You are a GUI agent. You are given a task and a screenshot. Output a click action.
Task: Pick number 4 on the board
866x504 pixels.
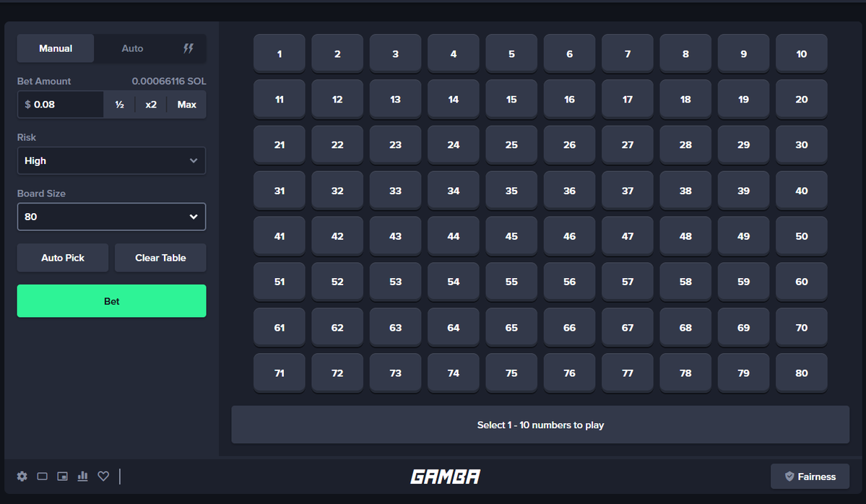[454, 53]
